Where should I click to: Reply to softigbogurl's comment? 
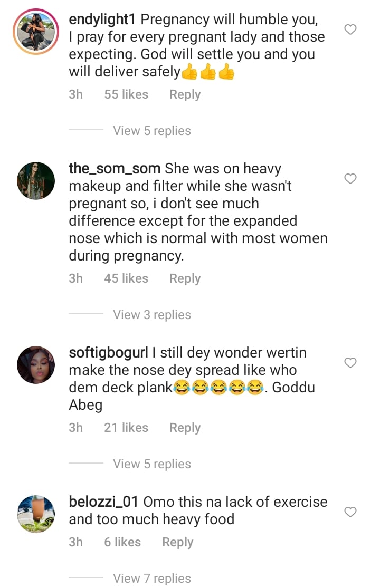pos(185,428)
